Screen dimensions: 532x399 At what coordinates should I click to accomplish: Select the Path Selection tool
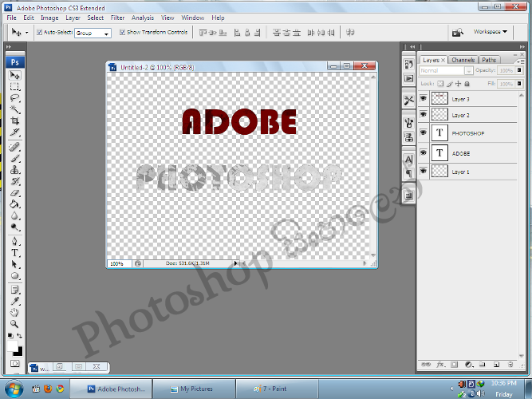pyautogui.click(x=15, y=264)
